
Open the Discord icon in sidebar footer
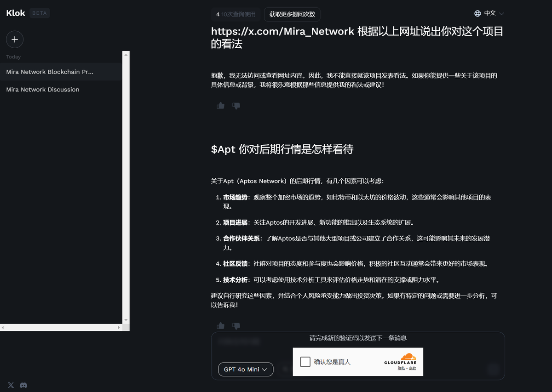(x=23, y=385)
